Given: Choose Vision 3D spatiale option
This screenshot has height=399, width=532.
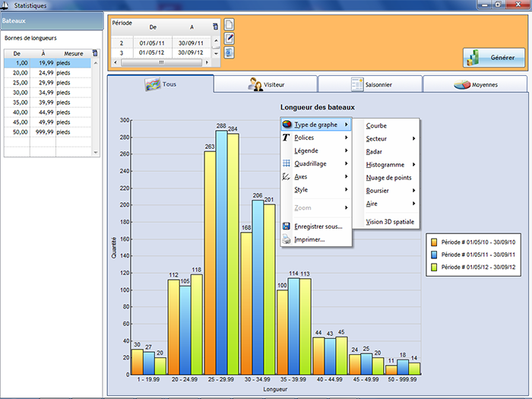Looking at the screenshot, I should (x=391, y=222).
